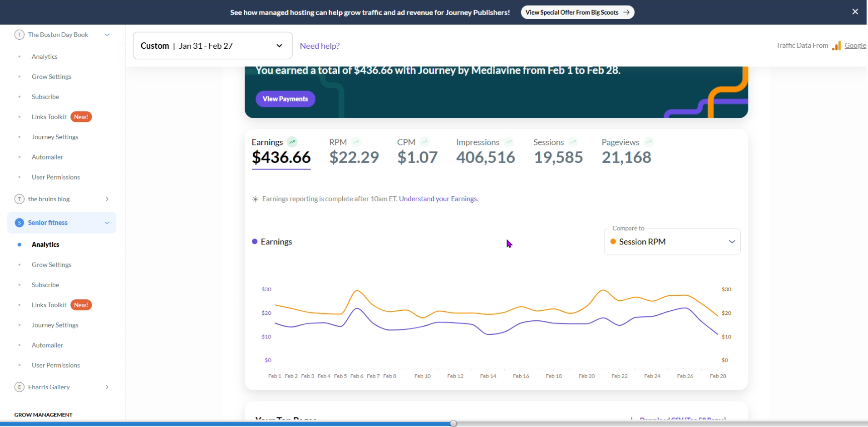
Task: Open the Google traffic data link
Action: coord(855,45)
